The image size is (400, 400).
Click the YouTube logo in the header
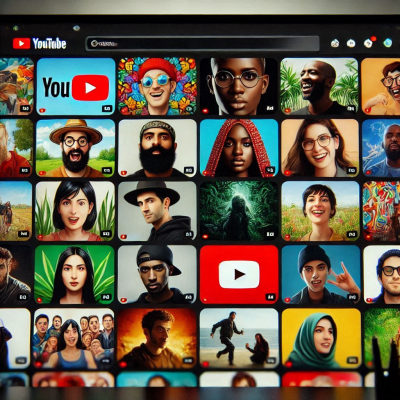[39, 44]
